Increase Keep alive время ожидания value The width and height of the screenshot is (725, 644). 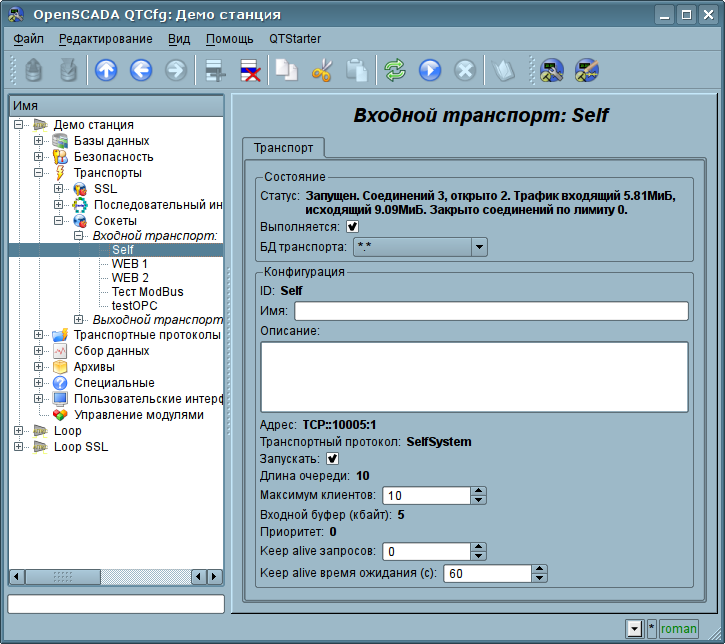(540, 569)
